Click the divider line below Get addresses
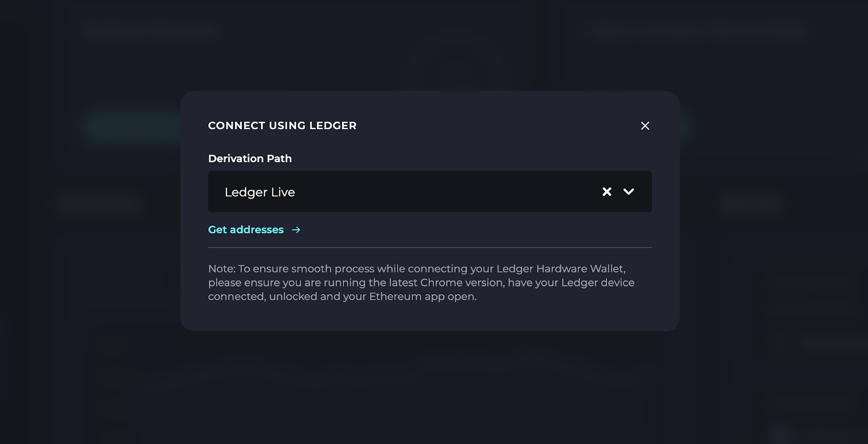Screen dimensions: 868x444 430,248
